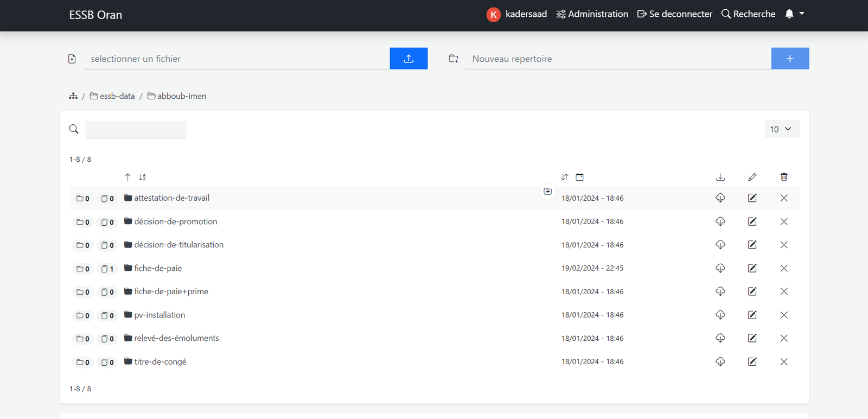Screen dimensions: 868x419
Task: Delete the relevé-des-émoluments folder
Action: (x=784, y=338)
